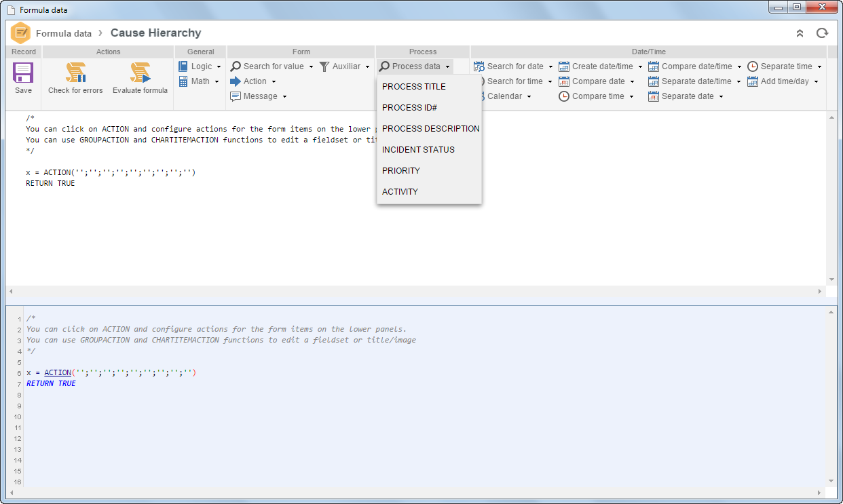Collapse the toolbar with the double-chevron icon
The image size is (843, 504).
tap(800, 33)
